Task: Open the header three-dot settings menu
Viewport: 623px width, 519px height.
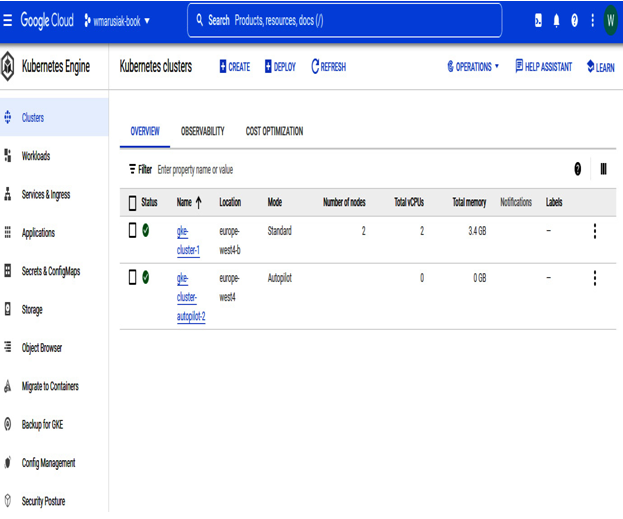Action: [592, 20]
